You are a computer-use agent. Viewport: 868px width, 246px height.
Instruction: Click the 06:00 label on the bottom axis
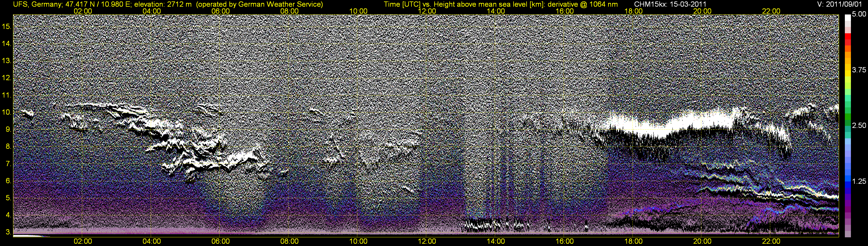pos(221,241)
